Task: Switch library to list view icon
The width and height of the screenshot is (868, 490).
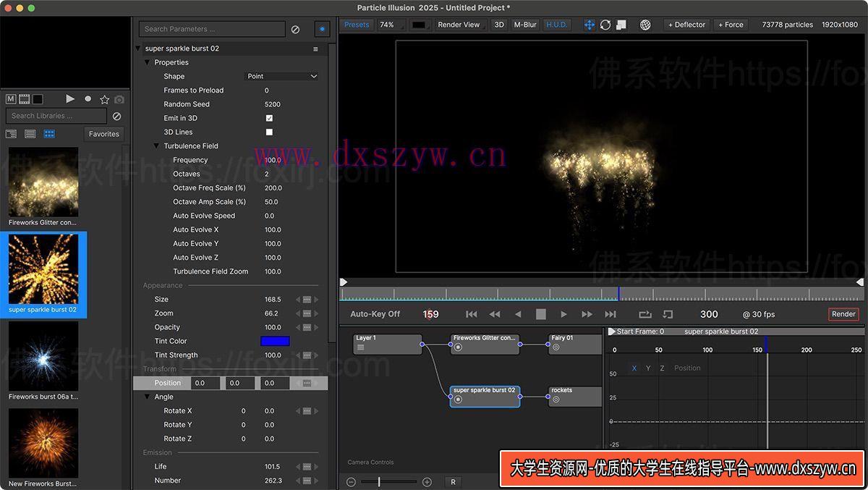Action: (30, 134)
